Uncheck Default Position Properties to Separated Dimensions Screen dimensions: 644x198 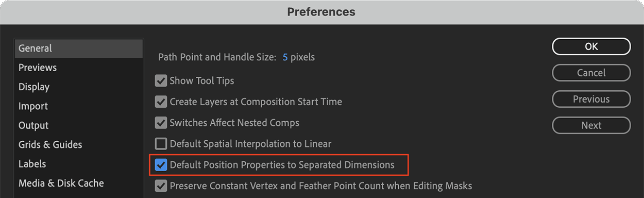click(x=161, y=165)
